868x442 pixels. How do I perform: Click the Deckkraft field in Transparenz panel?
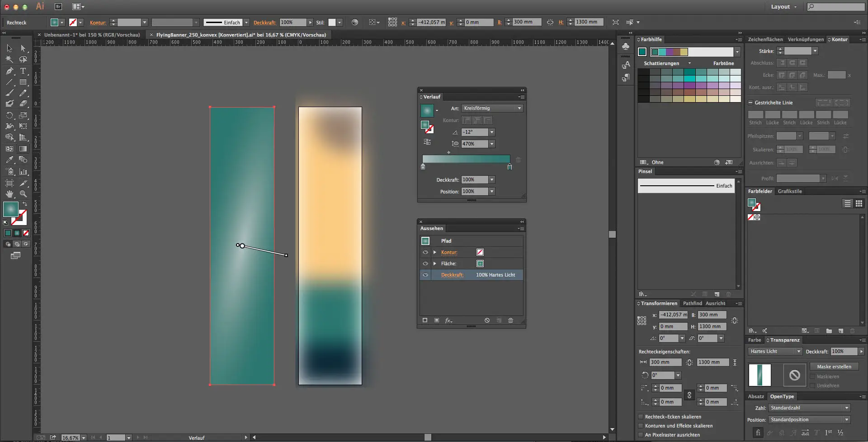844,352
